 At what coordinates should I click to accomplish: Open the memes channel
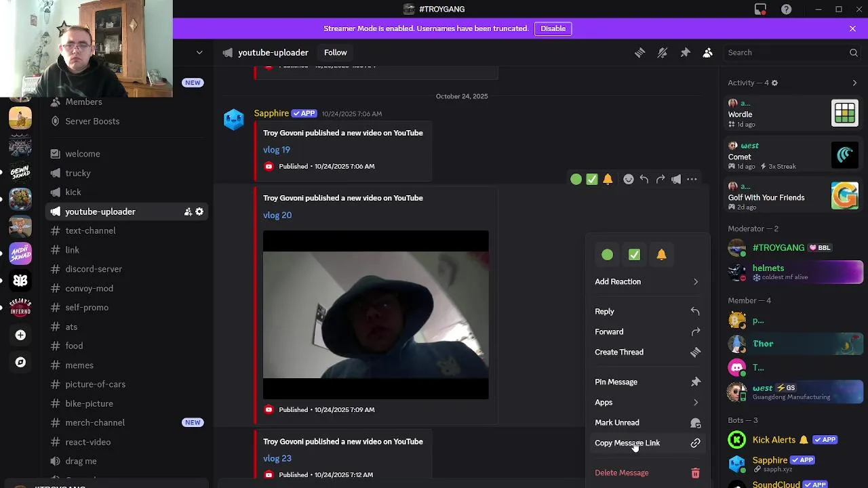click(128, 365)
